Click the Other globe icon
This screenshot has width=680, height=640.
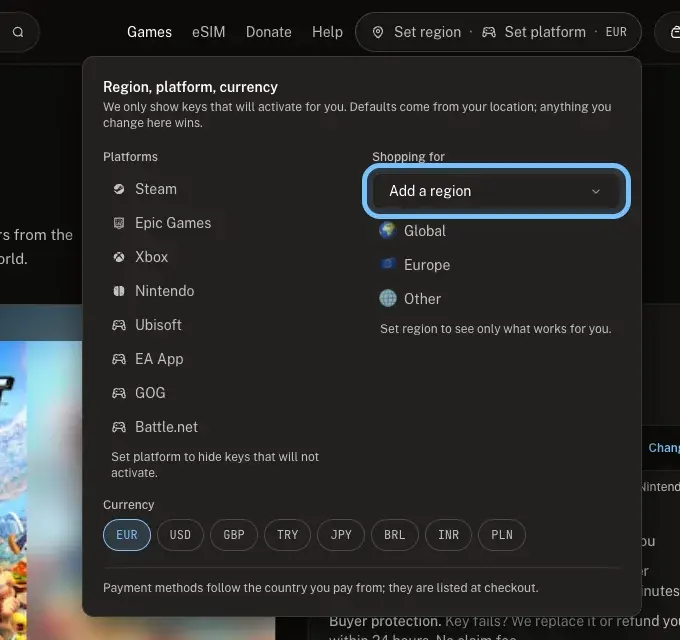388,298
